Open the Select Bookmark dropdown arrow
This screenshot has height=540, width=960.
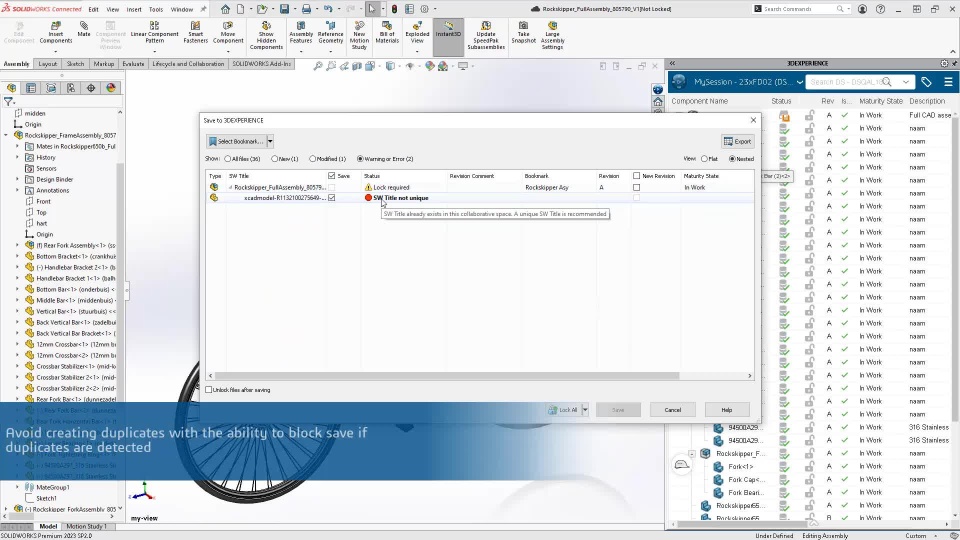click(270, 141)
